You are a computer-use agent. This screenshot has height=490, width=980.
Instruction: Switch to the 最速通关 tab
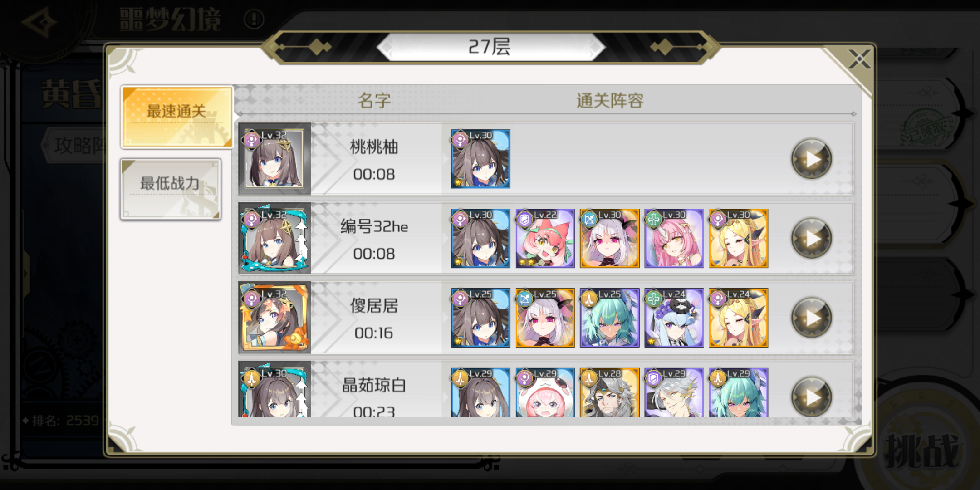pos(177,117)
